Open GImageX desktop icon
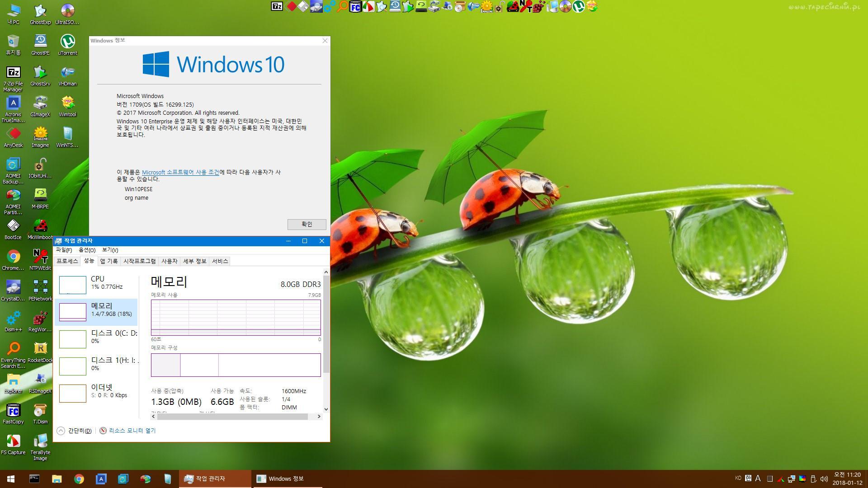Viewport: 868px width, 488px height. click(x=40, y=106)
